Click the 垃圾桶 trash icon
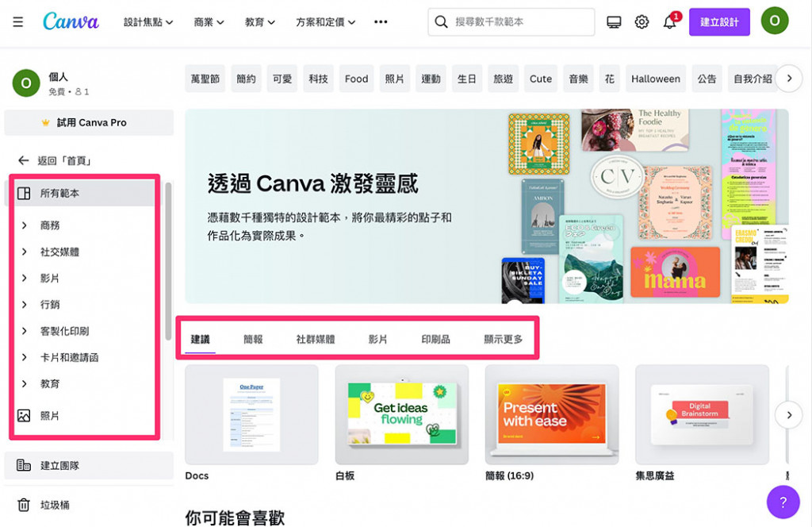 click(24, 505)
